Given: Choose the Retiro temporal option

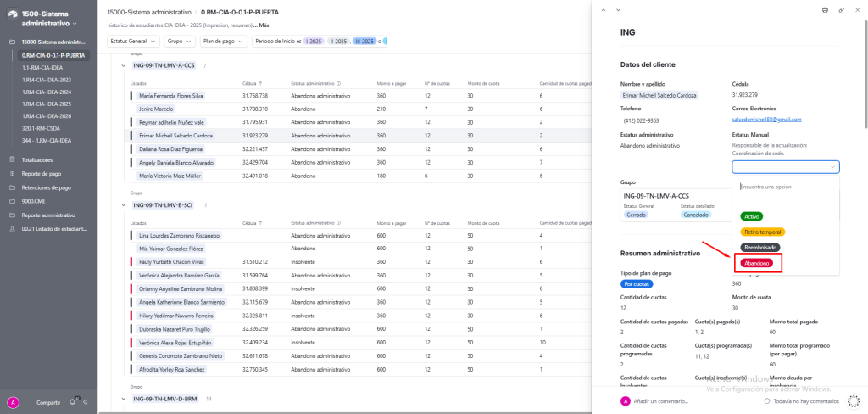Looking at the screenshot, I should pyautogui.click(x=763, y=232).
